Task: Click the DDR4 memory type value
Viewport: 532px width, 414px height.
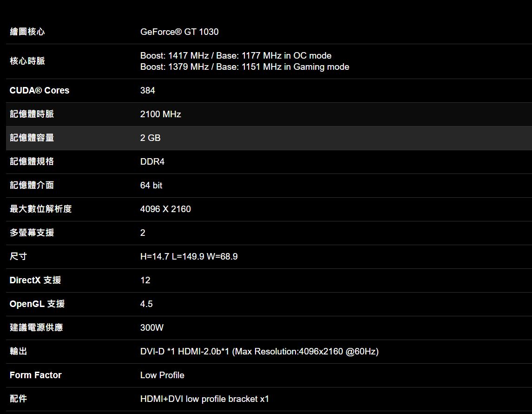Action: [x=152, y=162]
